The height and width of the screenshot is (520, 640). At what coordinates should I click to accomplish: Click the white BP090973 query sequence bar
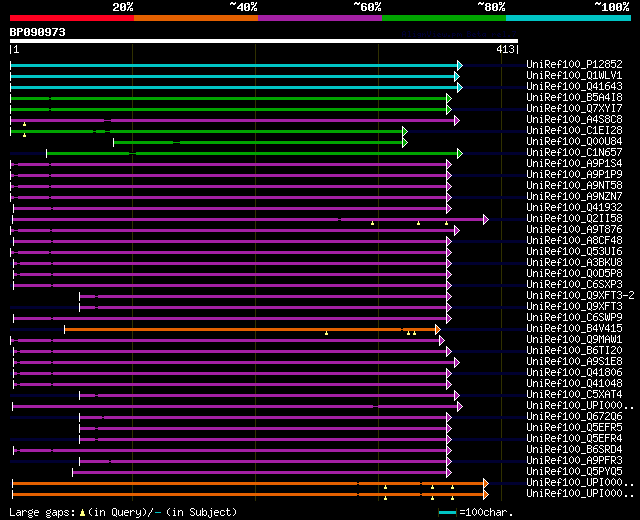pyautogui.click(x=264, y=41)
